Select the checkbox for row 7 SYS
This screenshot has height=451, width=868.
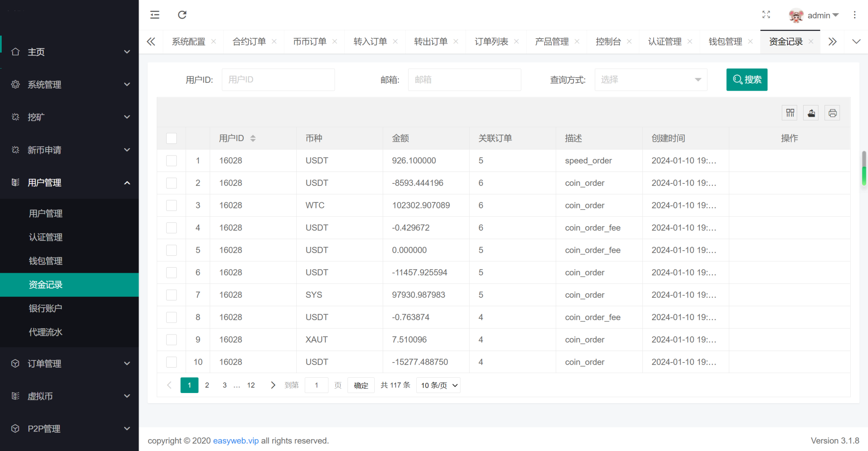click(172, 295)
